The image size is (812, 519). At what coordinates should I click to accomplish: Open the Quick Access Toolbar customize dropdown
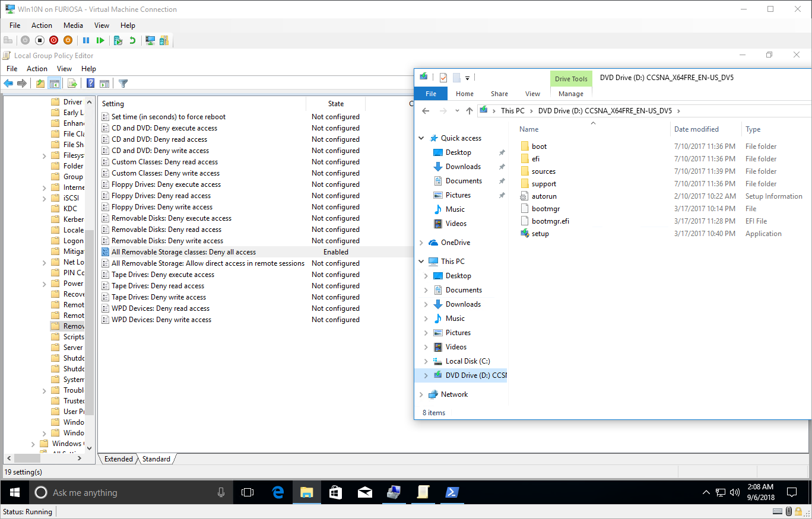pyautogui.click(x=468, y=78)
